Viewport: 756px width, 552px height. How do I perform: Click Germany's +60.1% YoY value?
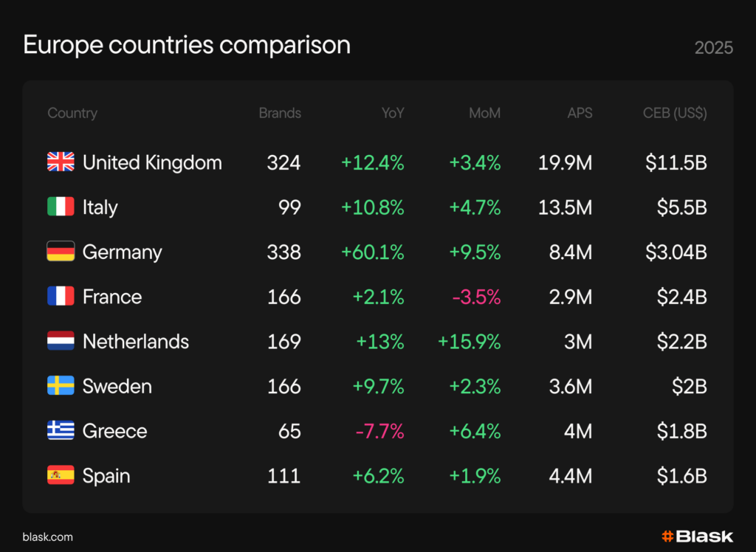coord(373,252)
